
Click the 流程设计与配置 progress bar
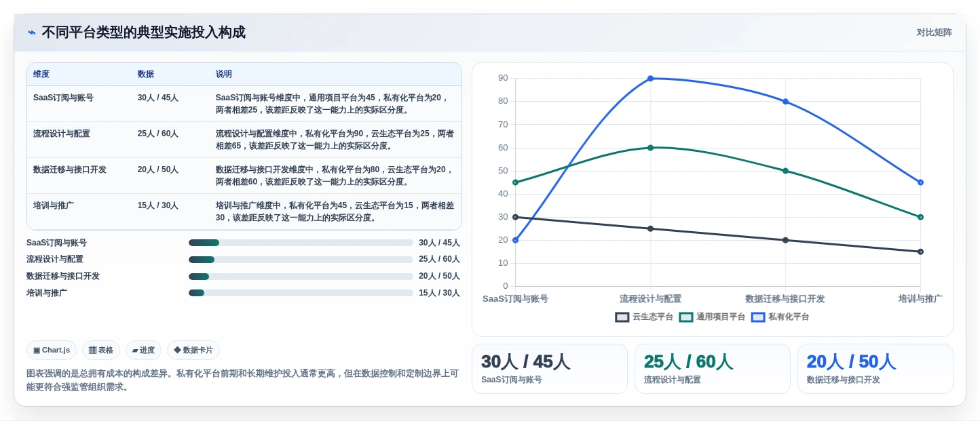(301, 260)
